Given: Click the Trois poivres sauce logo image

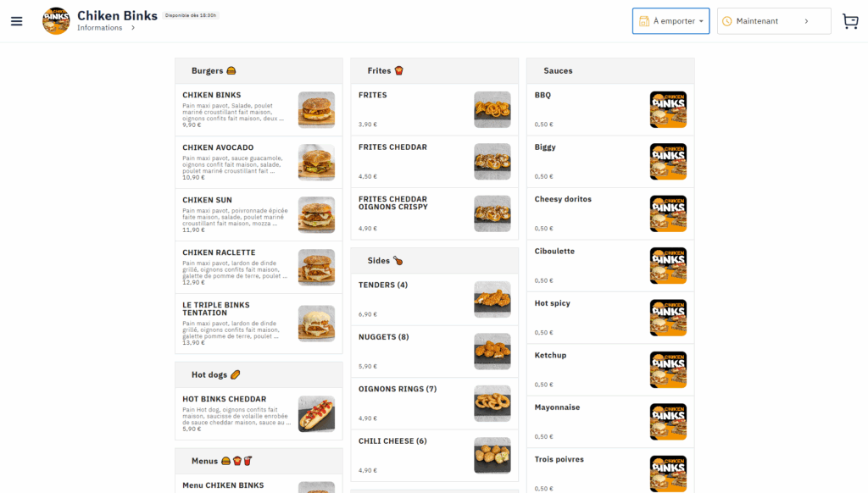Looking at the screenshot, I should point(668,474).
